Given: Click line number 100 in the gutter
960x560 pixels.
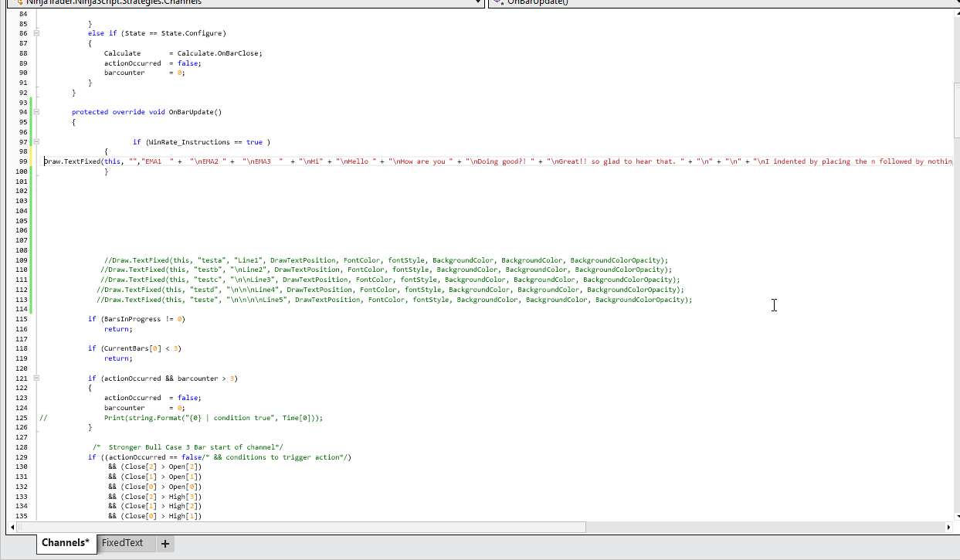Looking at the screenshot, I should tap(22, 171).
